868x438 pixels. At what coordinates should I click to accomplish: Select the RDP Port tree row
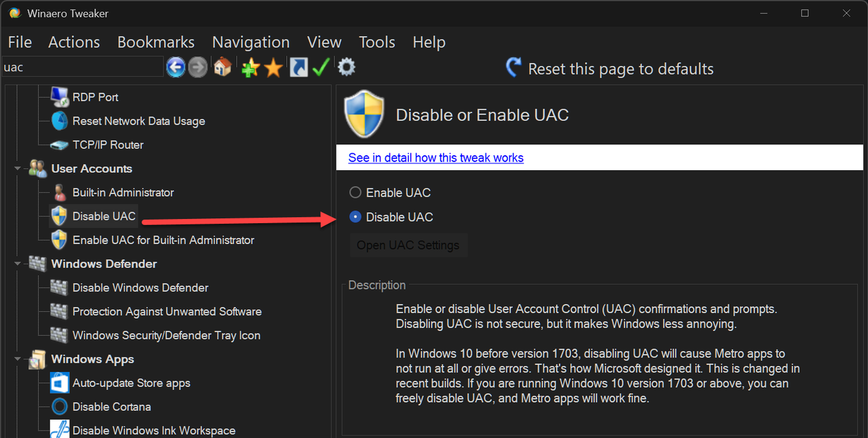[x=96, y=97]
